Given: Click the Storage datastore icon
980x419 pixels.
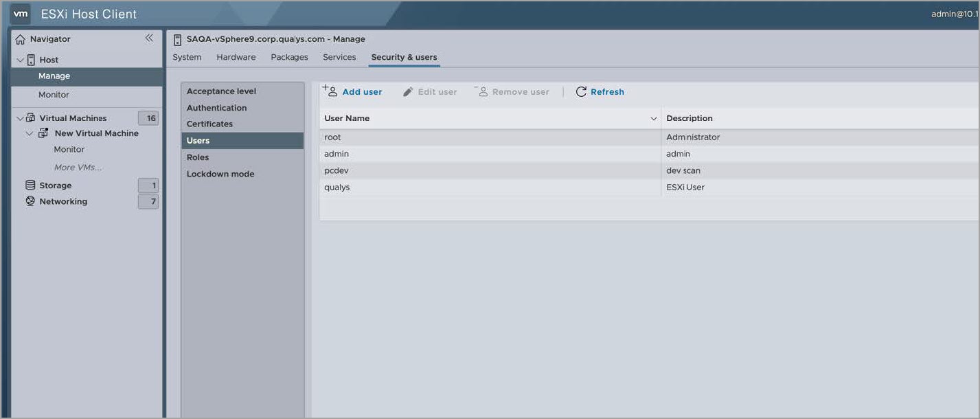Looking at the screenshot, I should (30, 185).
